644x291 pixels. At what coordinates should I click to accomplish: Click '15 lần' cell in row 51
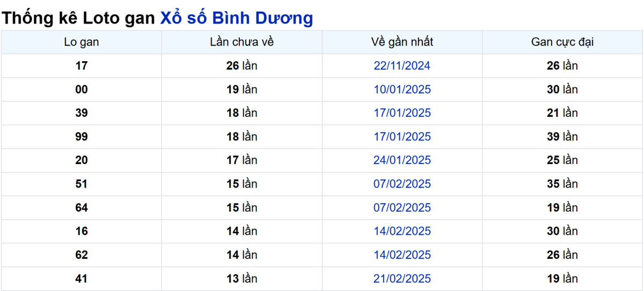[x=242, y=184]
